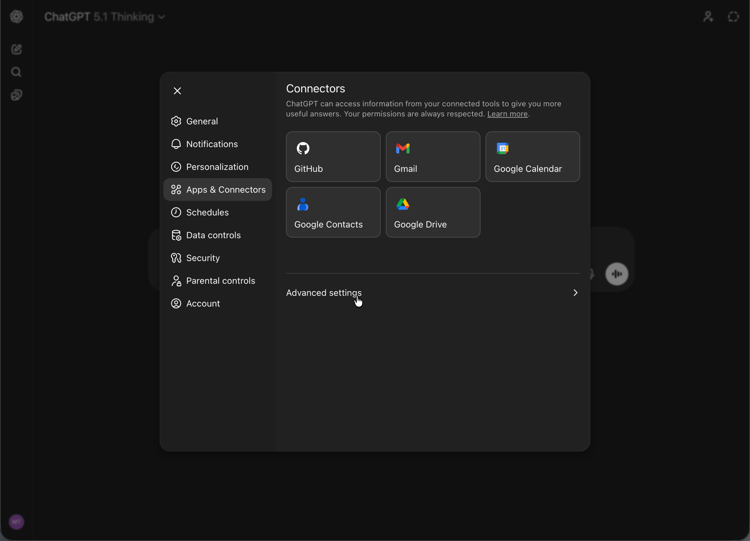Open chat search via magnifier icon
The height and width of the screenshot is (541, 750).
(x=16, y=72)
